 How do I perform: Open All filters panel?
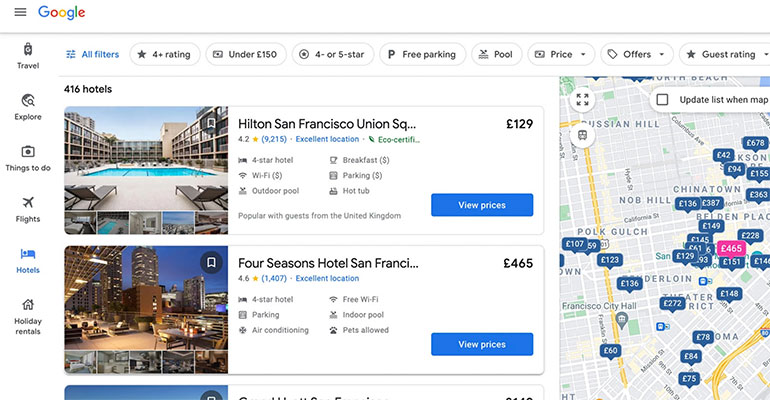point(92,54)
